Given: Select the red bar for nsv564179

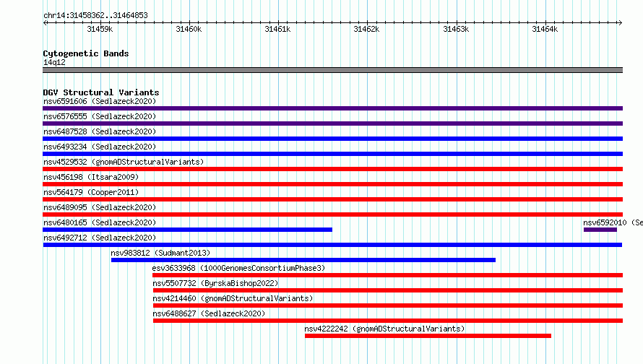Looking at the screenshot, I should click(x=332, y=199).
